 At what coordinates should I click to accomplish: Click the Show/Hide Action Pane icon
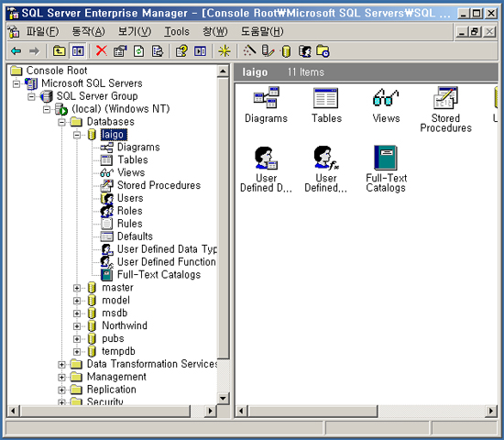pyautogui.click(x=201, y=50)
